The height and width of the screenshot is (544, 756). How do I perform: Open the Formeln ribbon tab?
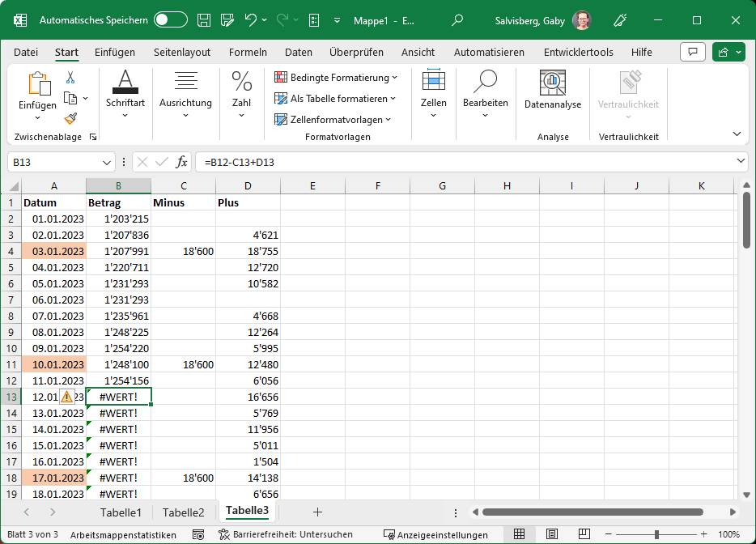click(x=248, y=52)
